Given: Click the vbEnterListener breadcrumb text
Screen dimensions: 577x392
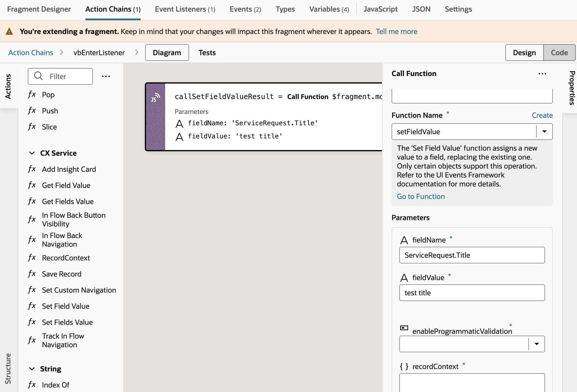Looking at the screenshot, I should pyautogui.click(x=99, y=53).
